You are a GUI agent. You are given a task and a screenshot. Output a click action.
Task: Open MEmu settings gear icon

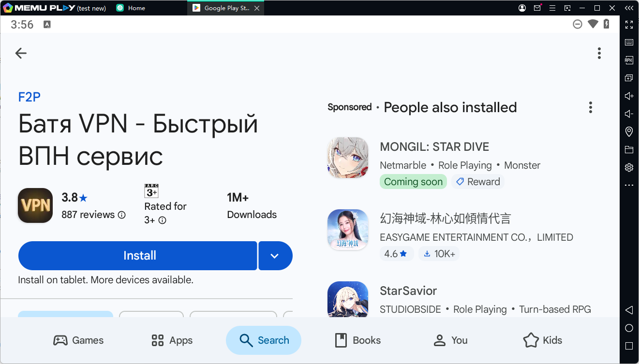pos(629,167)
